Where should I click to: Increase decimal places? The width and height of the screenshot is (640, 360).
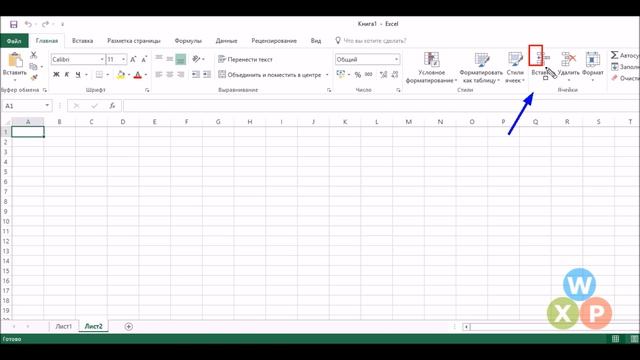383,75
